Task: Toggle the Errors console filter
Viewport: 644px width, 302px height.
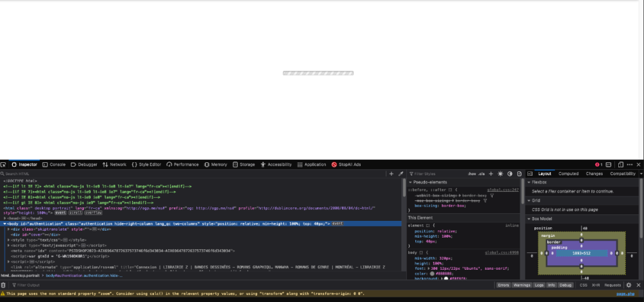Action: [503, 285]
